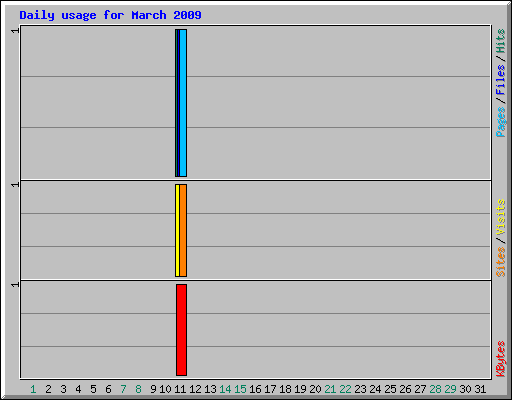This screenshot has height=400, width=512.
Task: Click the "Visits" legend label
Action: tap(500, 217)
